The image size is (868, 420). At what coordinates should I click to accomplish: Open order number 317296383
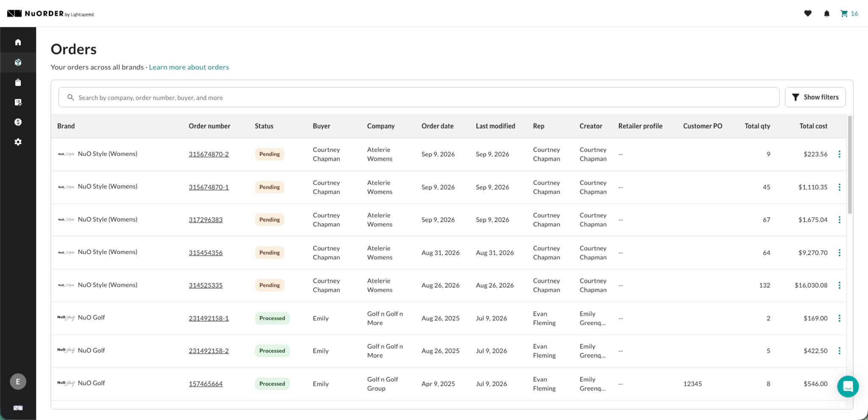click(206, 220)
